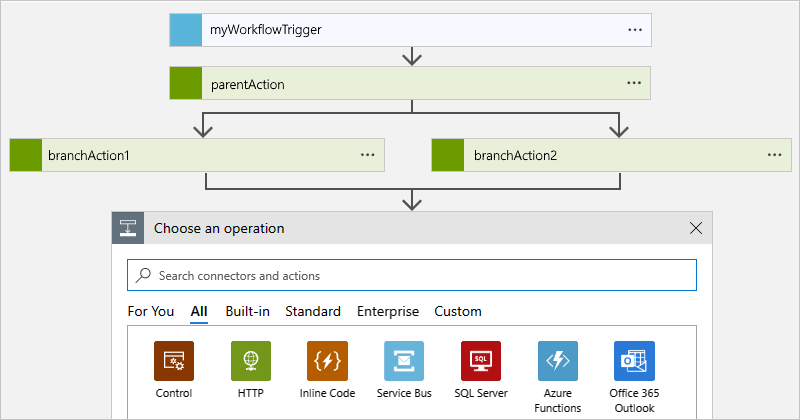Close the Choose an operation panel
The height and width of the screenshot is (420, 800).
click(x=696, y=228)
